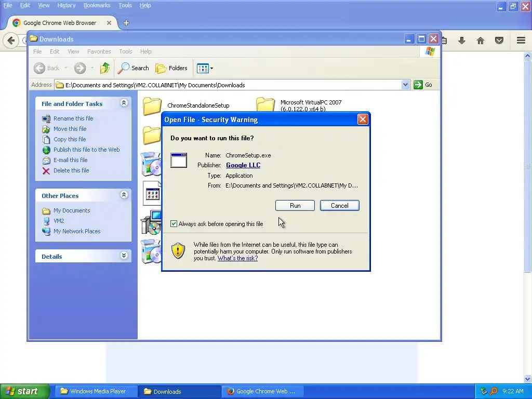
Task: Open the Firefox Bookmarks menu
Action: pyautogui.click(x=97, y=5)
